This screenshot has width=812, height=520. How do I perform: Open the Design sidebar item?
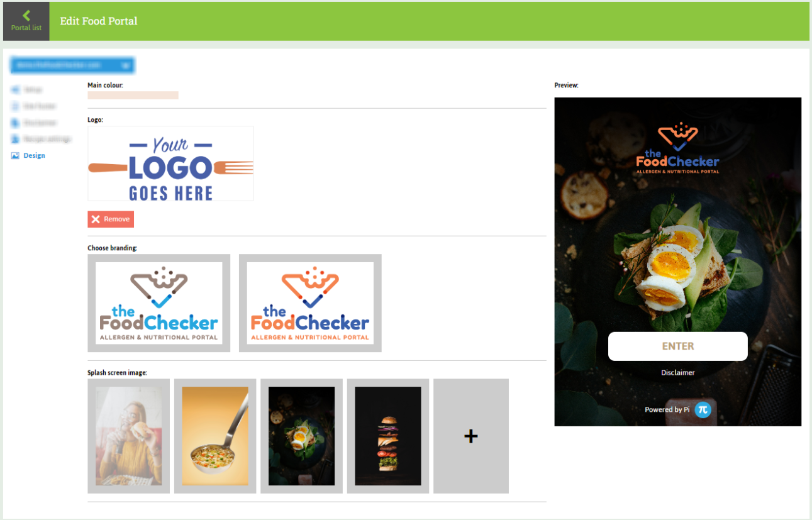tap(28, 155)
